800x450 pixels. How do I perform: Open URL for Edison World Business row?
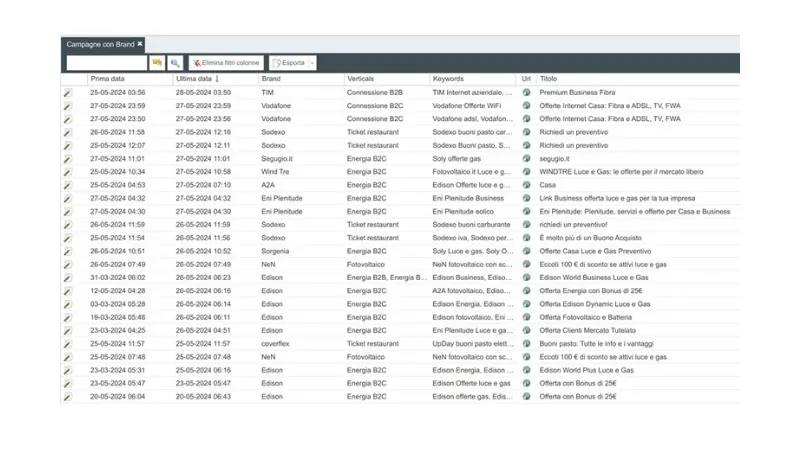(x=526, y=278)
